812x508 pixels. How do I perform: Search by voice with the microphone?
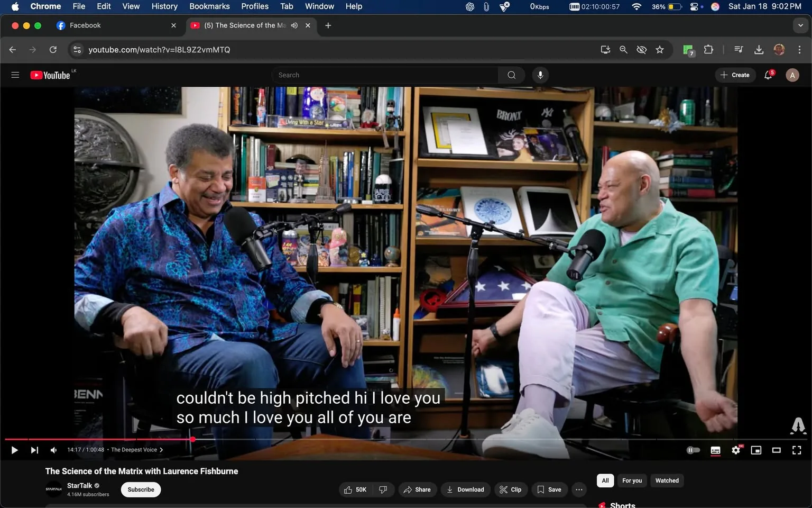(540, 75)
